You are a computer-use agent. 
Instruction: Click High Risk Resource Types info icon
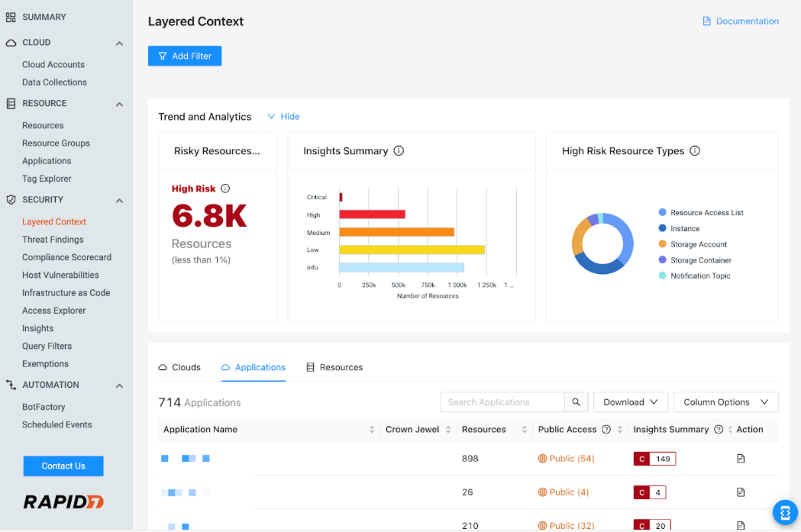pyautogui.click(x=695, y=151)
